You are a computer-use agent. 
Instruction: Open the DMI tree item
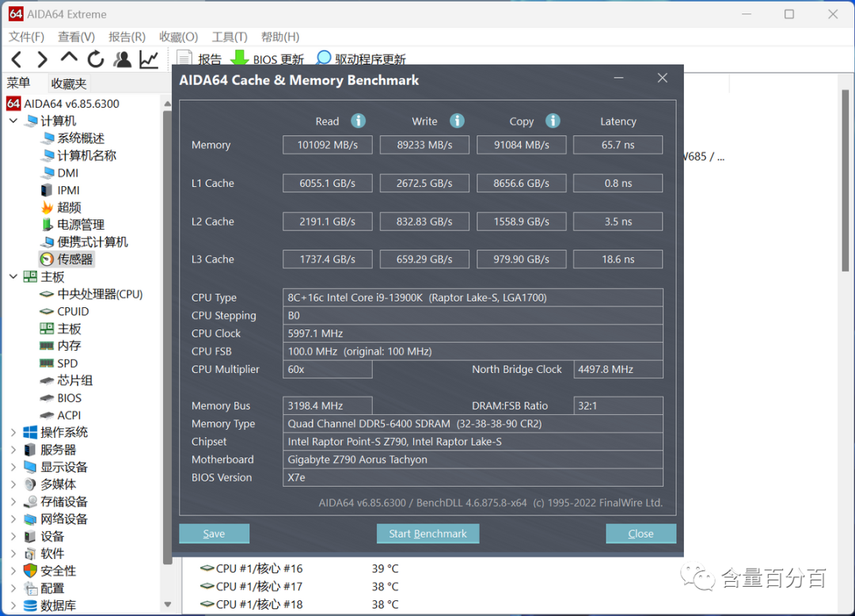(x=60, y=173)
